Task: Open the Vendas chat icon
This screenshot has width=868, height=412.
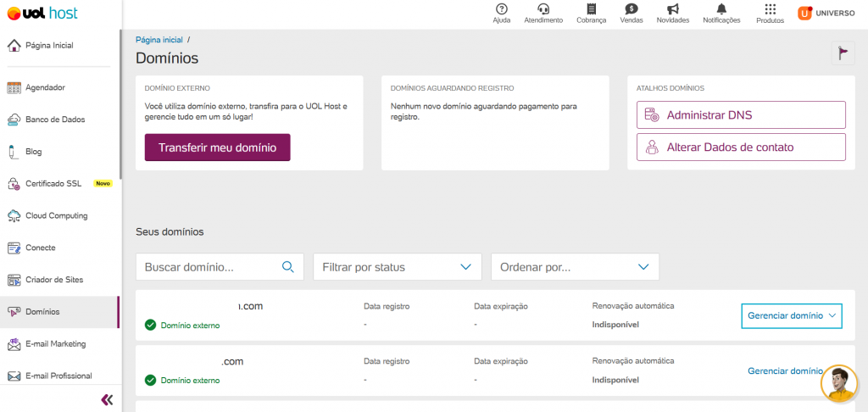Action: pos(631,9)
